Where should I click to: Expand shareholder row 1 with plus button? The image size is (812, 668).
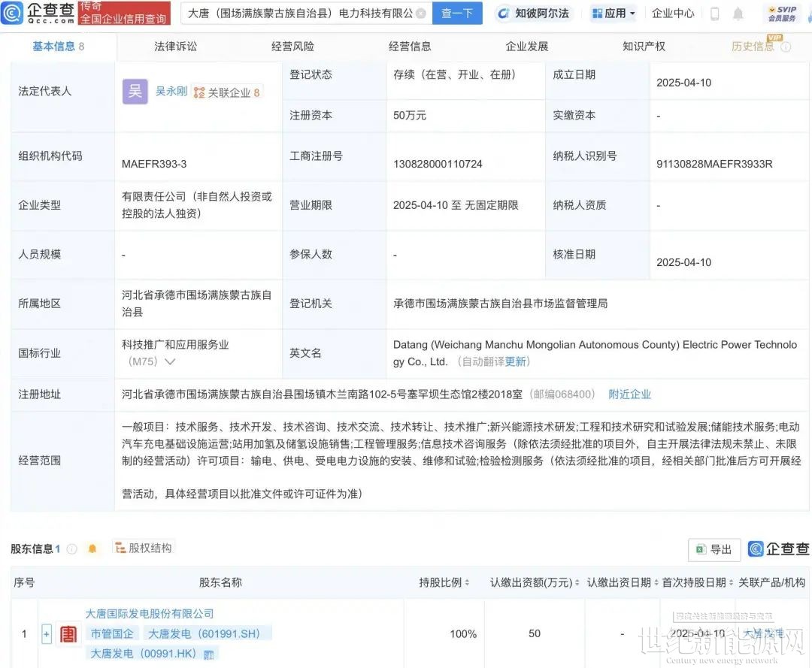pos(47,634)
